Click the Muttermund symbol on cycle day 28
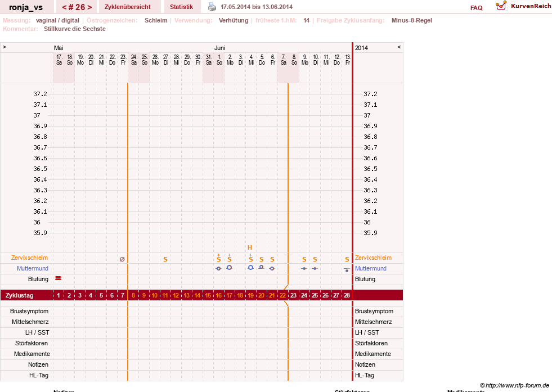552x392 pixels. click(347, 270)
